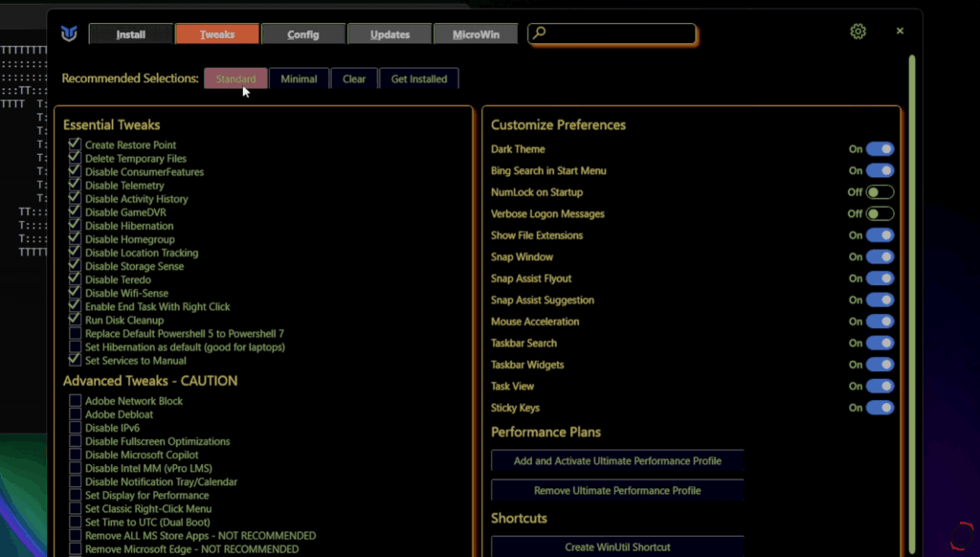Check Disable Intel MM (vPro LMS) checkbox
This screenshot has height=557, width=980.
pos(75,468)
